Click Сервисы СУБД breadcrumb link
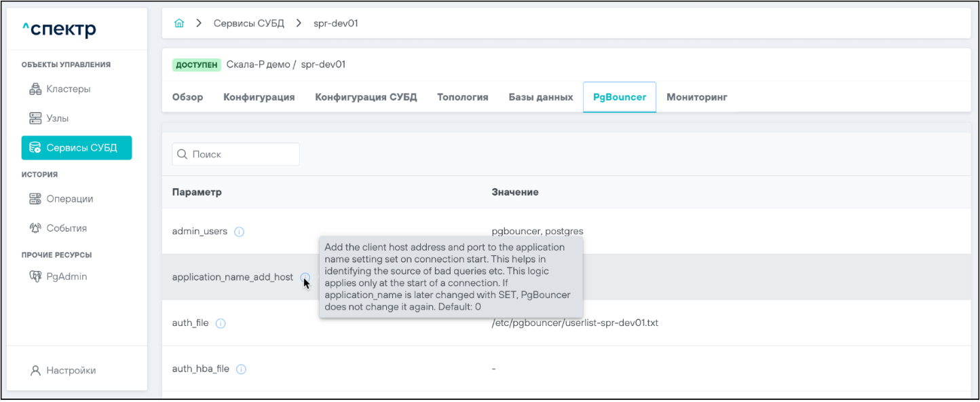The width and height of the screenshot is (980, 402). pos(248,23)
